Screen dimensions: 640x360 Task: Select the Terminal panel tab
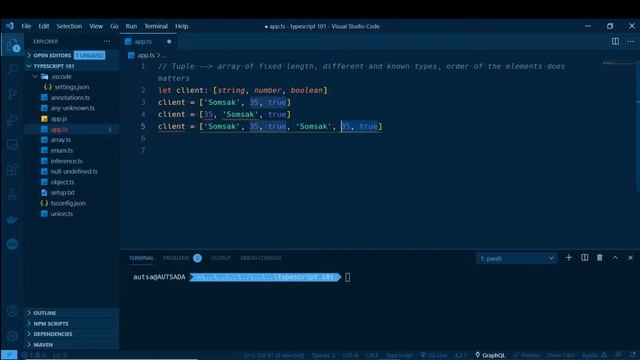141,258
